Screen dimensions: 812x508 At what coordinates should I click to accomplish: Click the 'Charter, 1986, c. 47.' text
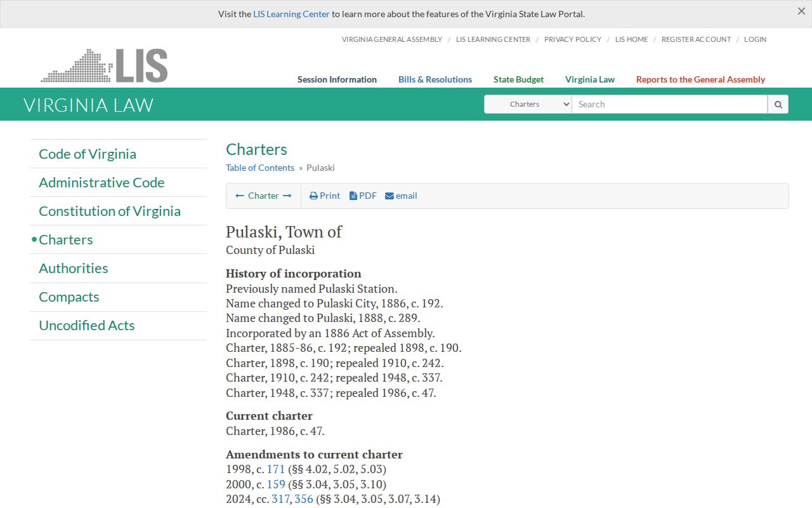click(x=275, y=431)
